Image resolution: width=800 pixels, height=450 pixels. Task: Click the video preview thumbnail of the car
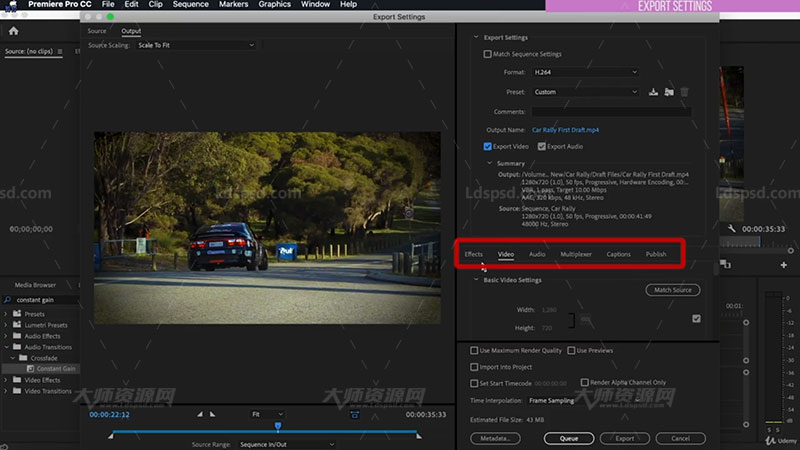267,228
